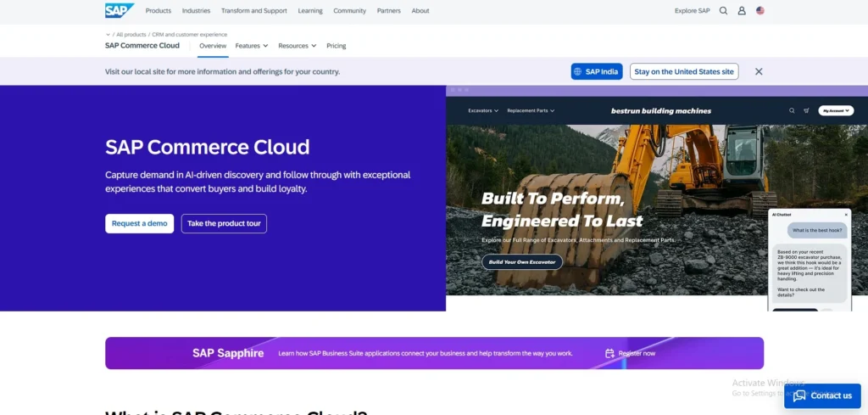Click the chat icon on Contact us

[798, 395]
